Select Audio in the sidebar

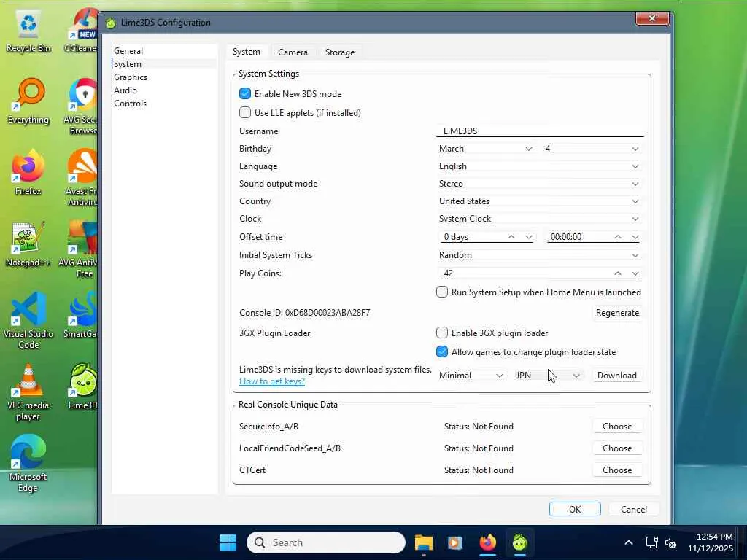[164, 90]
